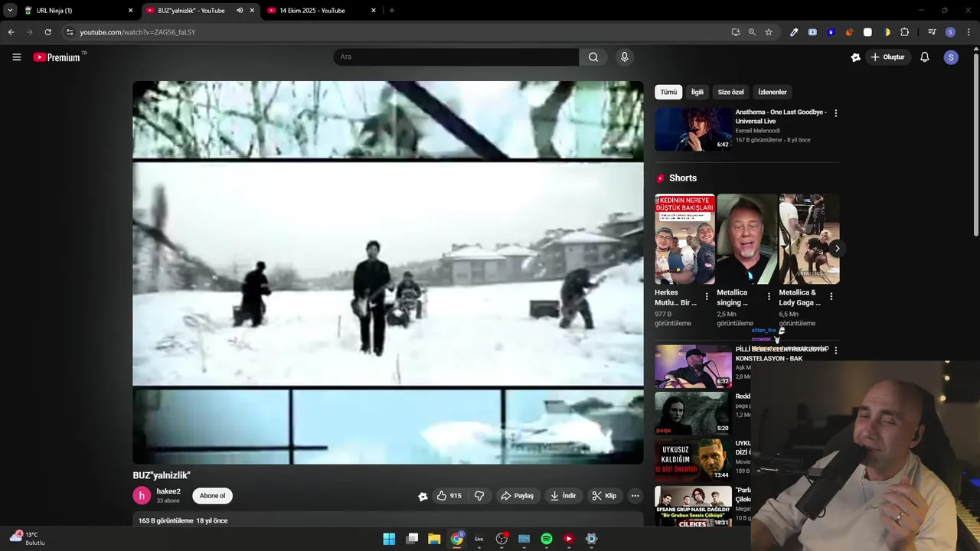980x551 pixels.
Task: Click the sparkle icon beside Oluştur
Action: (x=856, y=57)
